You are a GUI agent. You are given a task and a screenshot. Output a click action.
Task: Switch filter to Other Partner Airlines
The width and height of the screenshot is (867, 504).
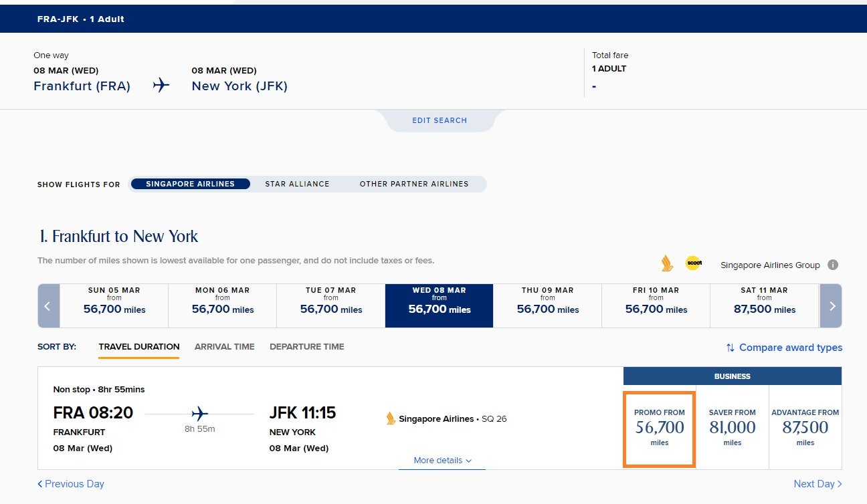[414, 184]
